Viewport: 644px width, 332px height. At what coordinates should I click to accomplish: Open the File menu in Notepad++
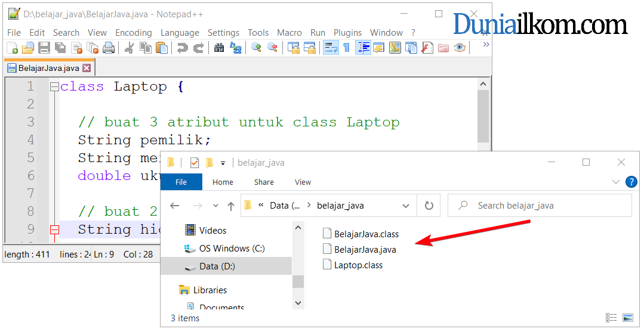14,33
